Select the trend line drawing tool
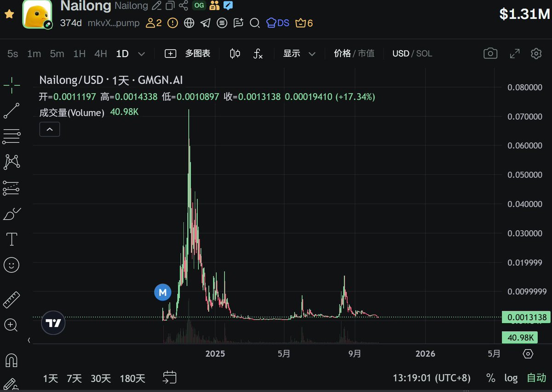Screen dimensions: 552x392 click(x=11, y=110)
